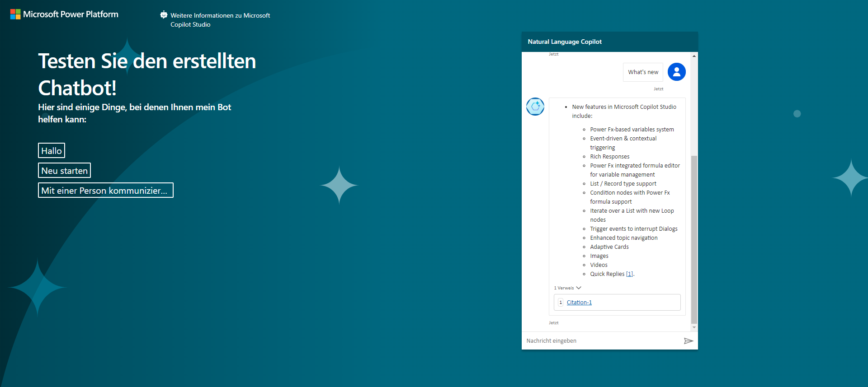Image resolution: width=868 pixels, height=387 pixels.
Task: Click the scroll up arrow in chat
Action: point(694,56)
